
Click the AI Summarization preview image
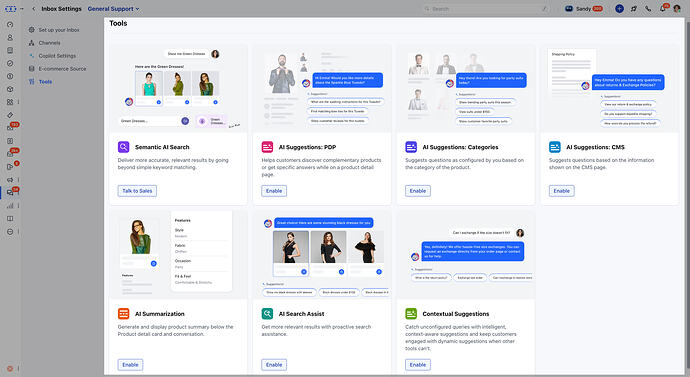[x=178, y=255]
